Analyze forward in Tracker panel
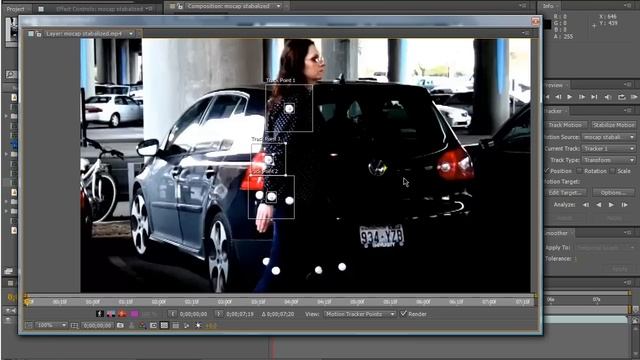Viewport: 640px width, 360px height. [611, 205]
